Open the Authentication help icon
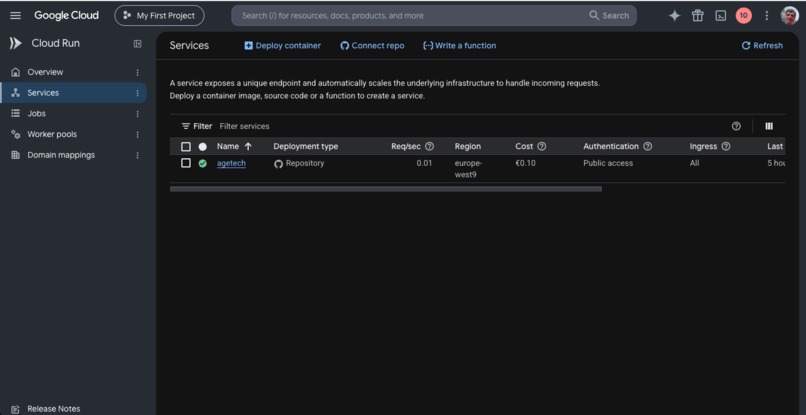806x415 pixels. point(648,146)
